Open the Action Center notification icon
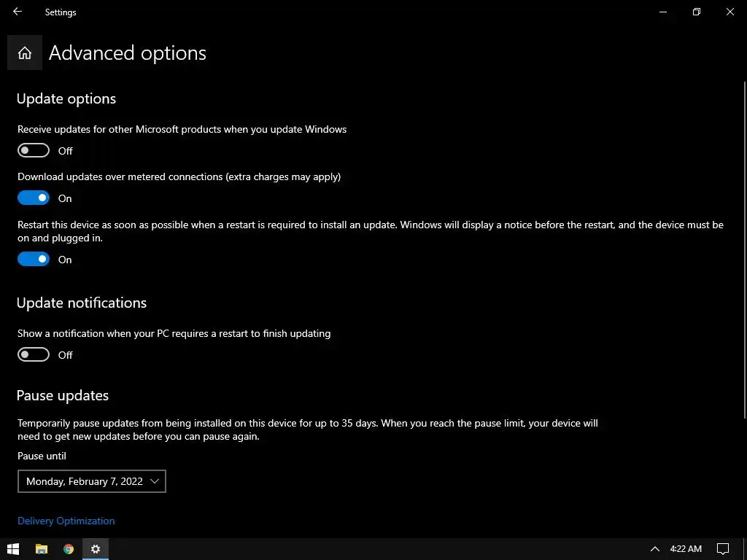Viewport: 747px width, 560px height. 723,549
